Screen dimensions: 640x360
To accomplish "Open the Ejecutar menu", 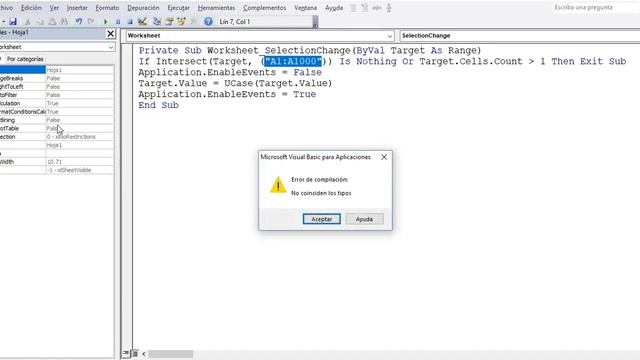I will pos(178,8).
